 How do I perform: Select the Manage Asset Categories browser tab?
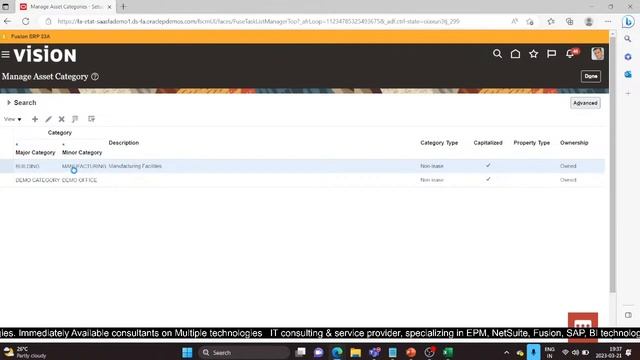click(65, 7)
